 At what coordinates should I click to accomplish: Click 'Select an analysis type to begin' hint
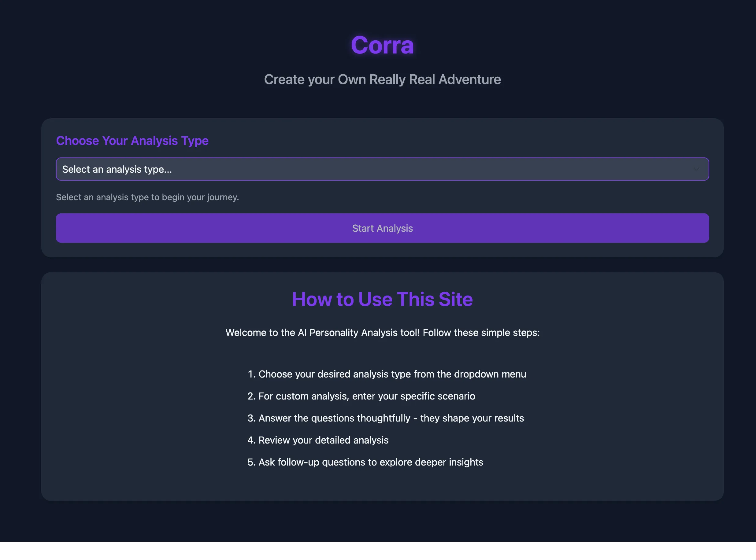(147, 197)
